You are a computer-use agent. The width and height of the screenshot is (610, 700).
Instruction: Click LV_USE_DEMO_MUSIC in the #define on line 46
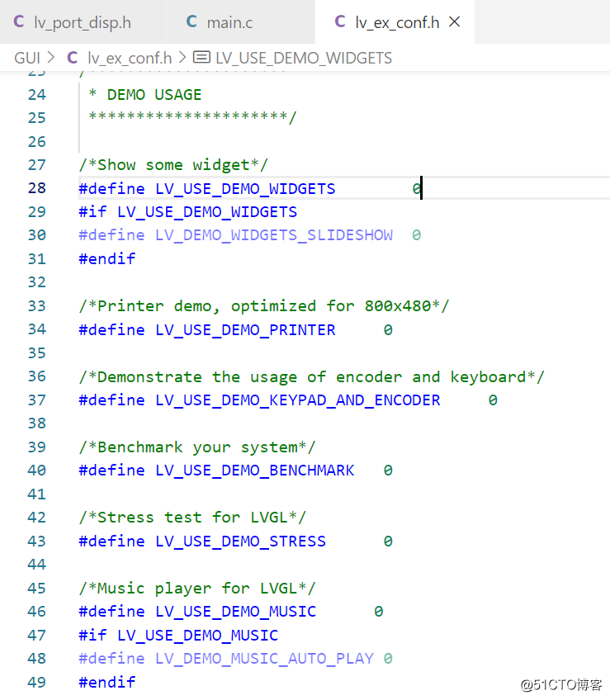[x=236, y=612]
